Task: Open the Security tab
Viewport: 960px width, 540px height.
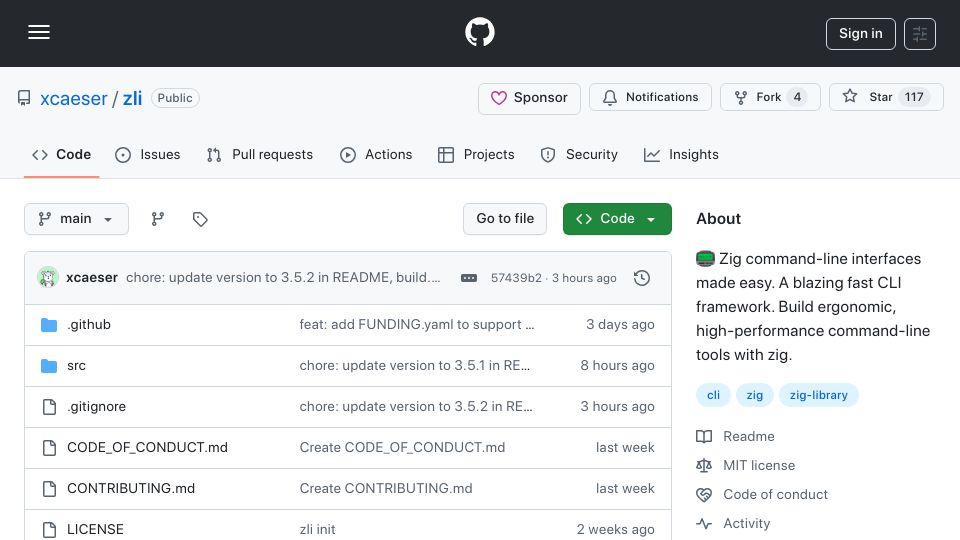Action: coord(579,155)
